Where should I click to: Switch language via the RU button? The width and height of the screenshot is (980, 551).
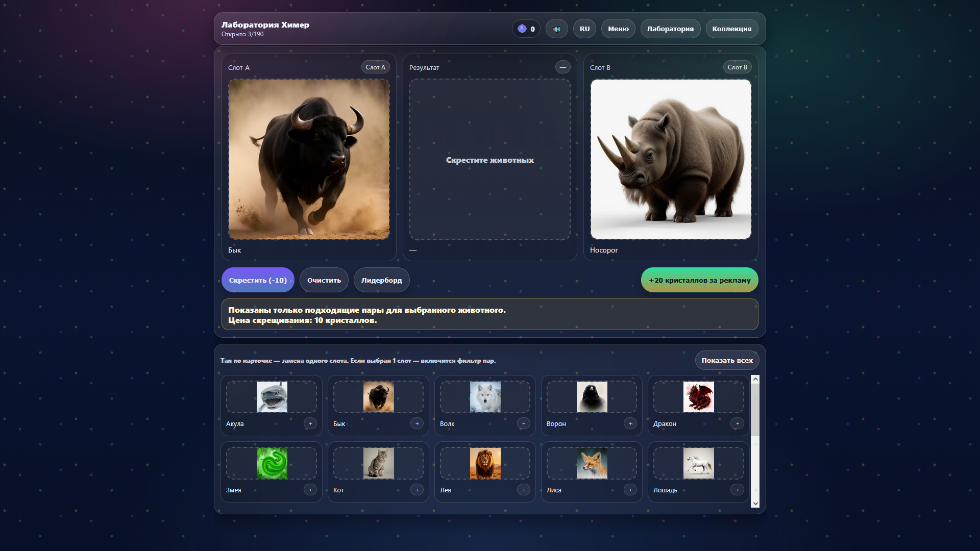[x=584, y=29]
